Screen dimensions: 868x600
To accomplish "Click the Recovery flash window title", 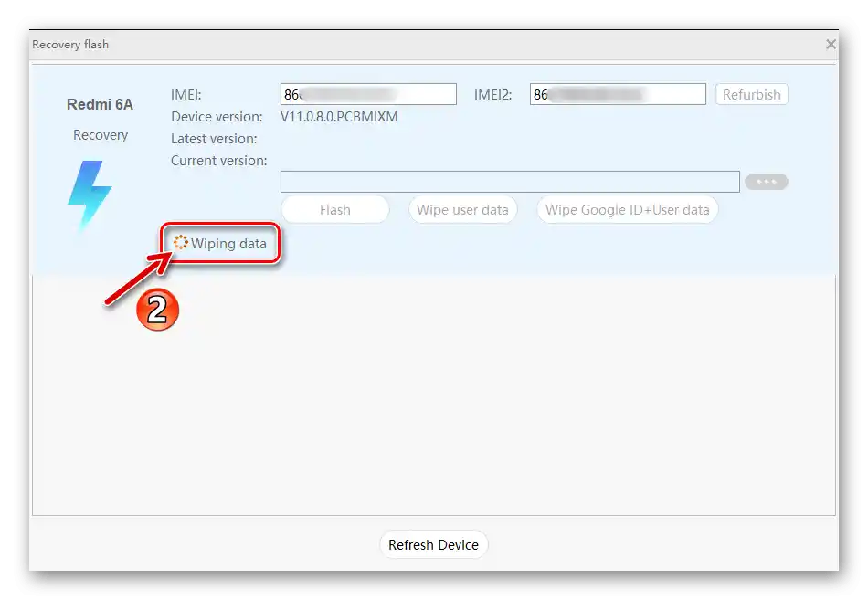I will pos(70,44).
